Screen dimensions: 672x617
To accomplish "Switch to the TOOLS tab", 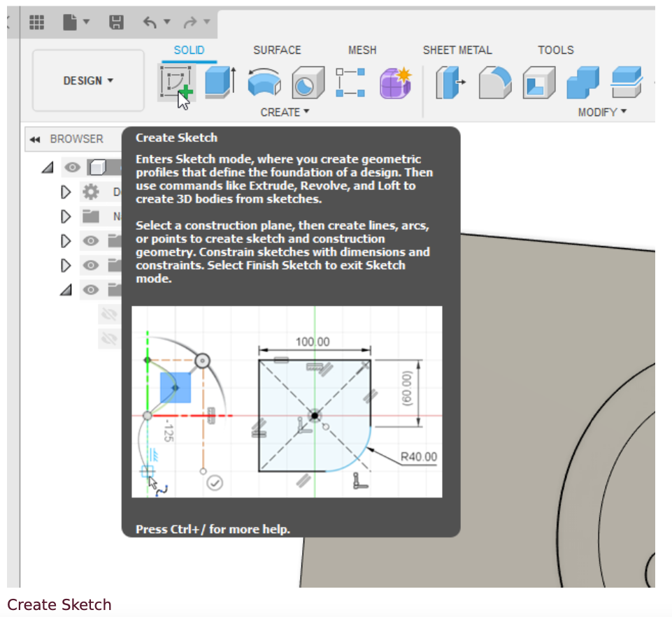I will click(x=556, y=50).
